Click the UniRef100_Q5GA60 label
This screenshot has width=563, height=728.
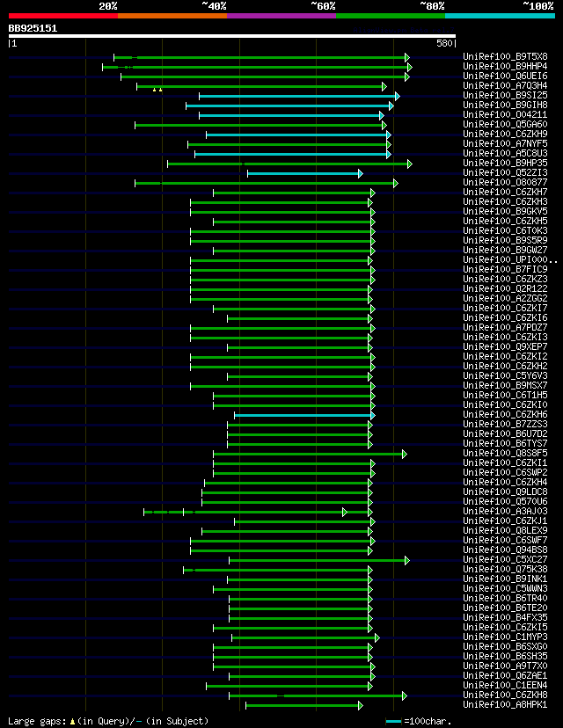coord(505,125)
